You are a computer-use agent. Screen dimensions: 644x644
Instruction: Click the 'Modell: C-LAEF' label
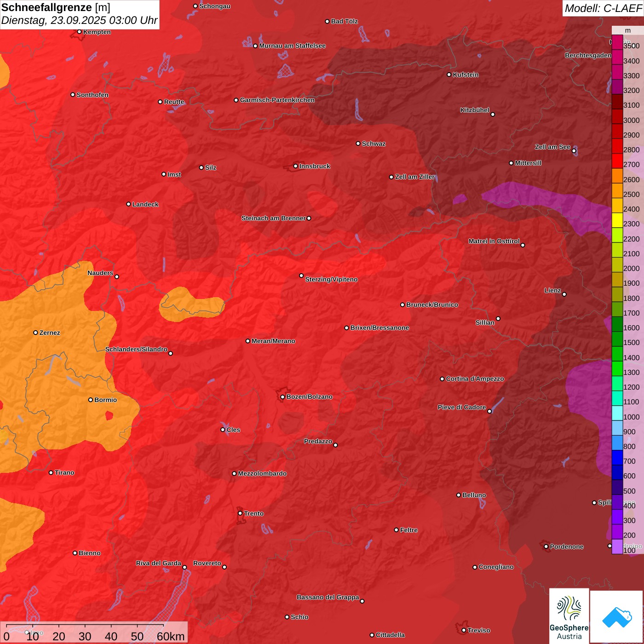click(603, 8)
